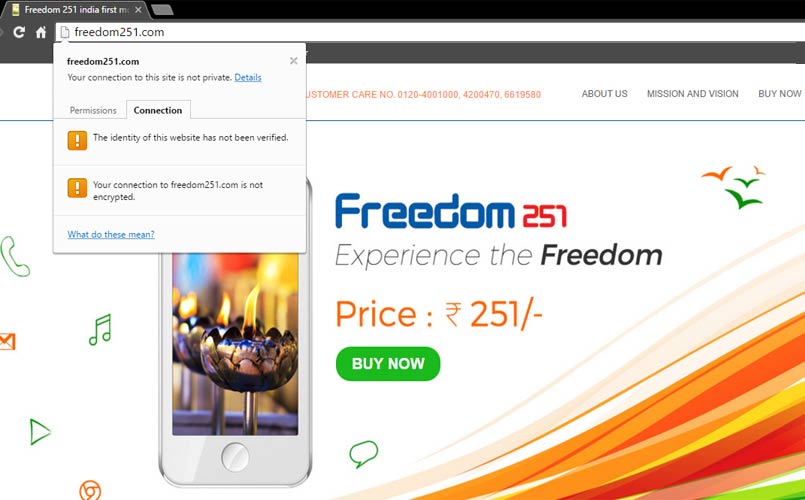The image size is (805, 500).
Task: Reload the page with refresh icon
Action: (x=19, y=32)
